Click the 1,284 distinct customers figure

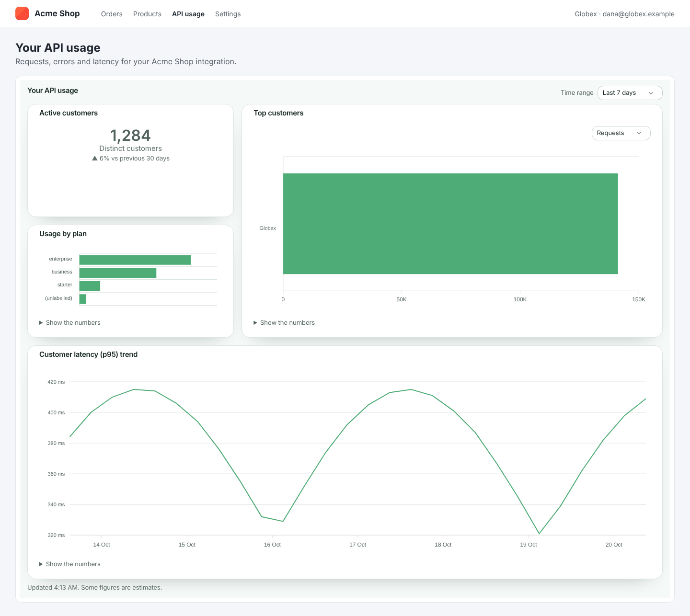coord(130,136)
